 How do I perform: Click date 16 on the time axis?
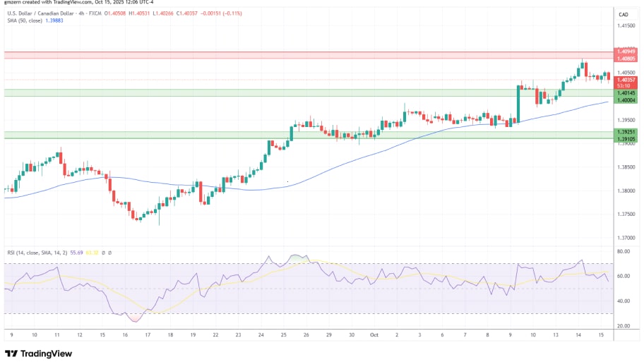coord(125,335)
